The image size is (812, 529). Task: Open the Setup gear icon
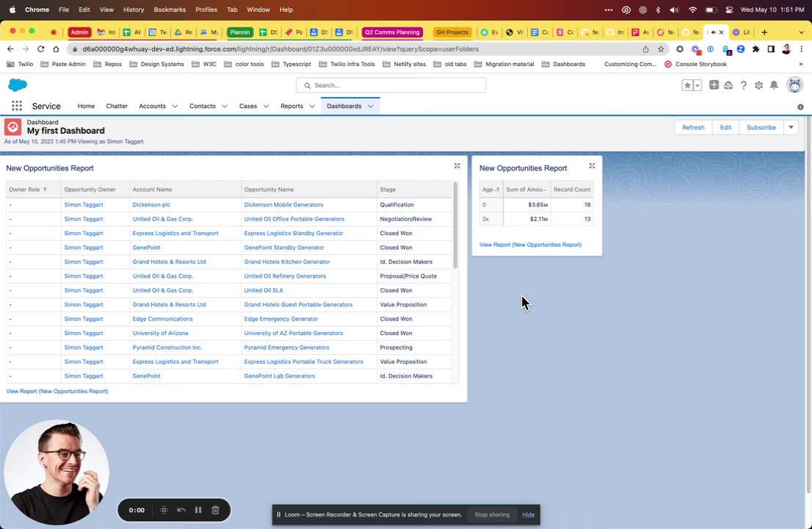pyautogui.click(x=758, y=85)
